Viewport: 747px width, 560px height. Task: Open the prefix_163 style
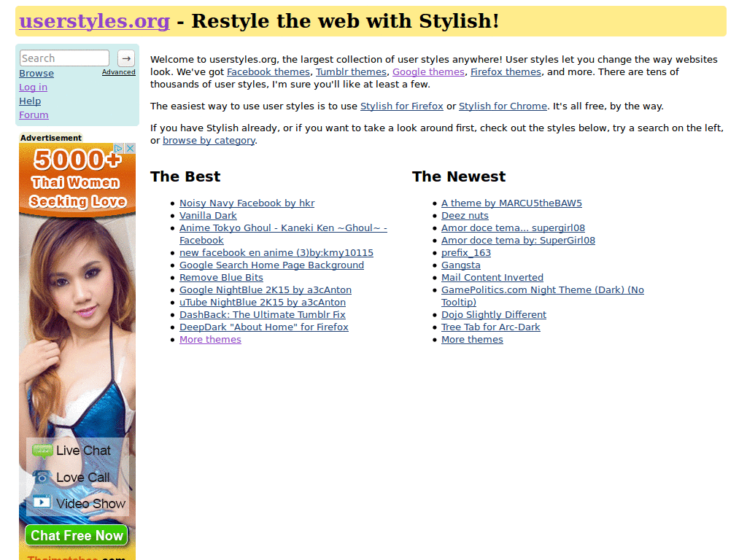click(466, 253)
